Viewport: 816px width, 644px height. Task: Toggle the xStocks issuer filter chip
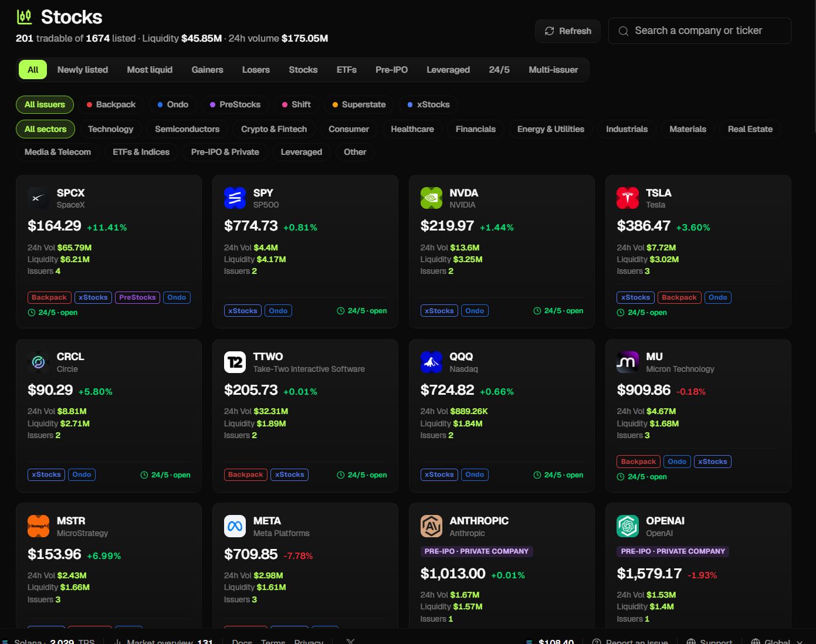[428, 104]
